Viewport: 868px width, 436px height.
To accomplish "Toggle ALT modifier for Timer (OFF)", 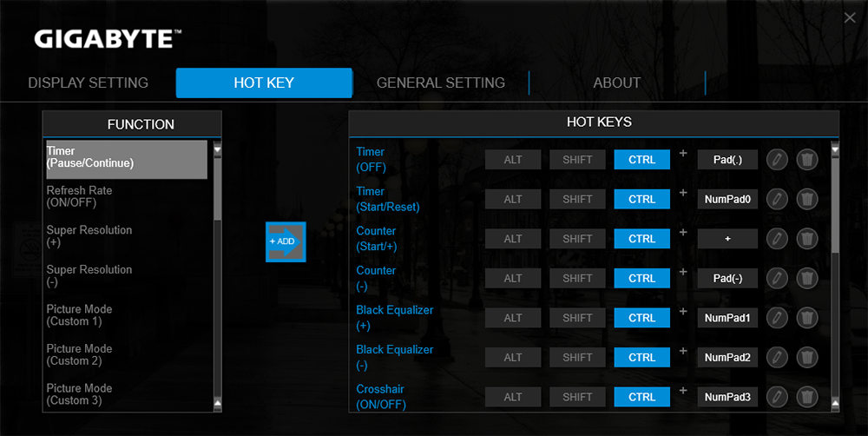I will click(x=513, y=160).
